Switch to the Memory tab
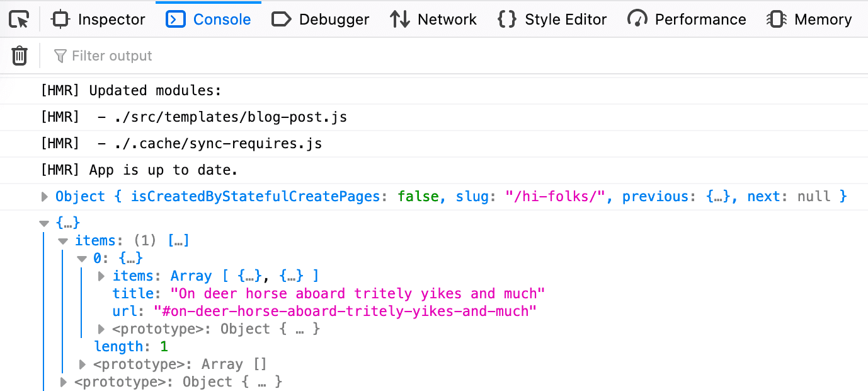The height and width of the screenshot is (391, 868). 809,19
